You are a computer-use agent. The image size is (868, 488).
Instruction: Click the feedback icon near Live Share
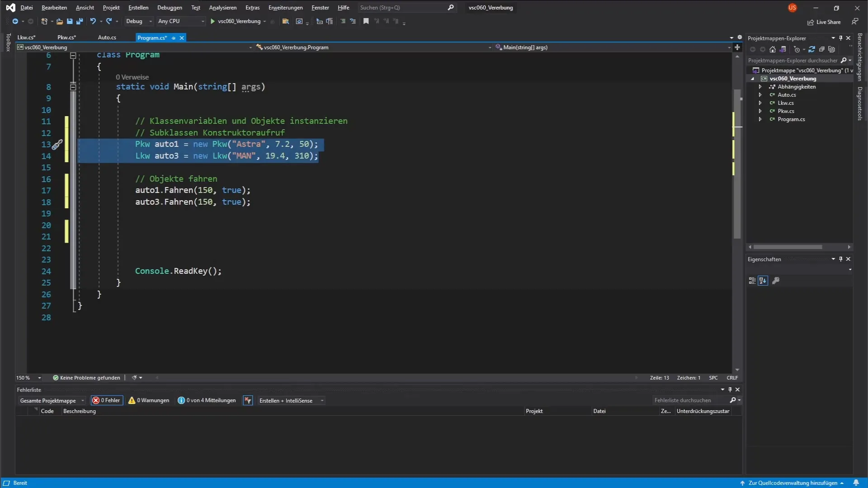coord(855,22)
